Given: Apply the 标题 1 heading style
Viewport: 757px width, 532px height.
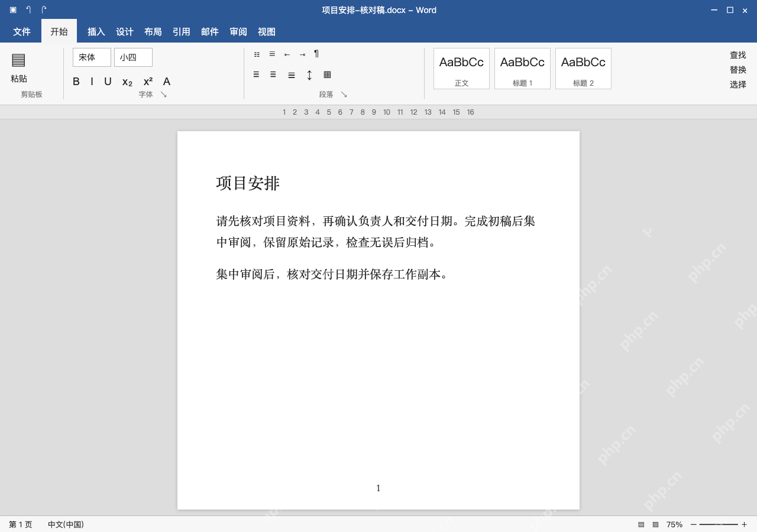Looking at the screenshot, I should click(x=522, y=69).
